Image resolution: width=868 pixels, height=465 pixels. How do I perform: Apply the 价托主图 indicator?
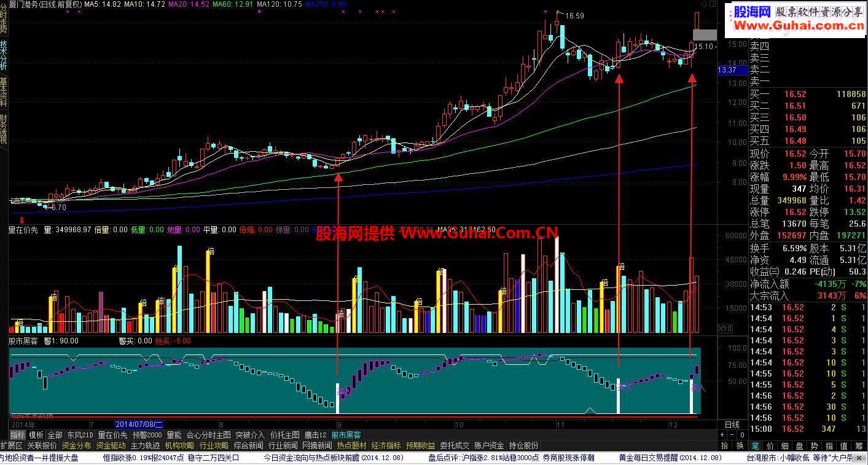click(285, 435)
